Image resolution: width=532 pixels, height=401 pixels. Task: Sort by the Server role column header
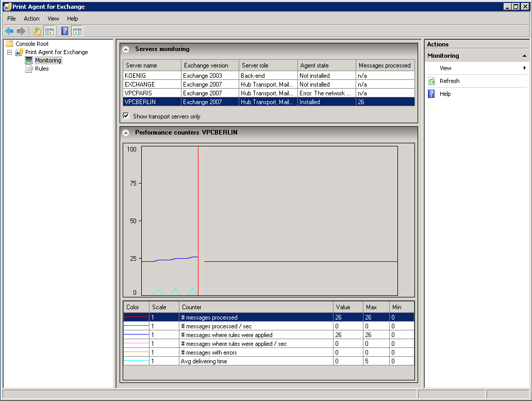(268, 65)
